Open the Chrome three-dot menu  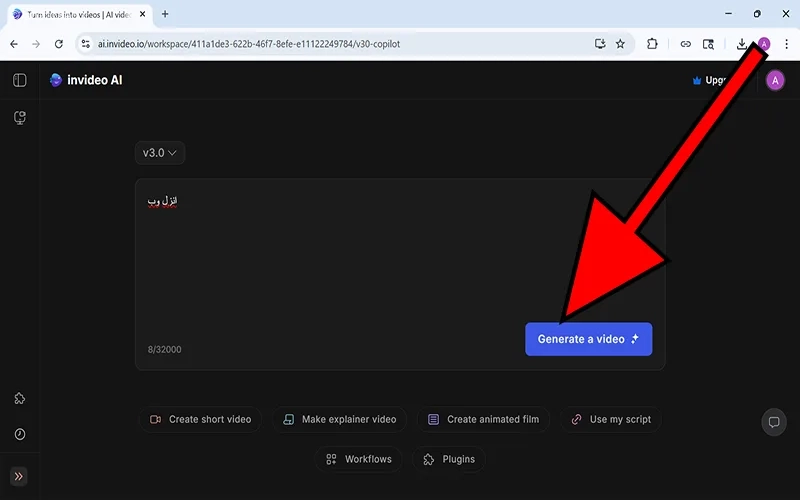coord(786,44)
